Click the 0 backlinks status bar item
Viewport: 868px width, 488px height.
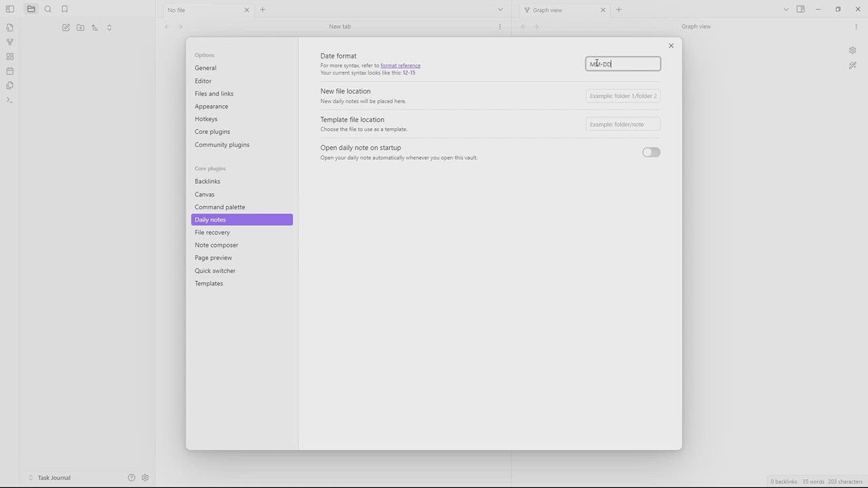[x=784, y=482]
